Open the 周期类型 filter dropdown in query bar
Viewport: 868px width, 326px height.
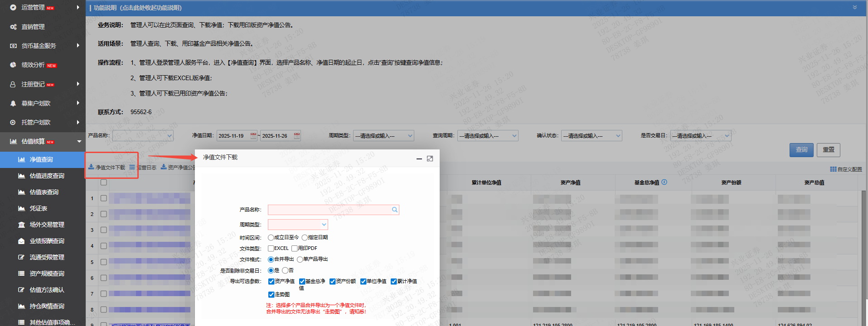click(410, 135)
